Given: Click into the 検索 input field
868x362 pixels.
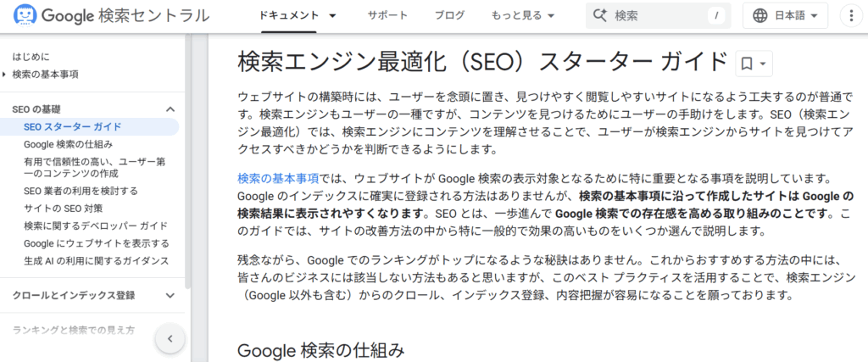Looking at the screenshot, I should point(658,15).
